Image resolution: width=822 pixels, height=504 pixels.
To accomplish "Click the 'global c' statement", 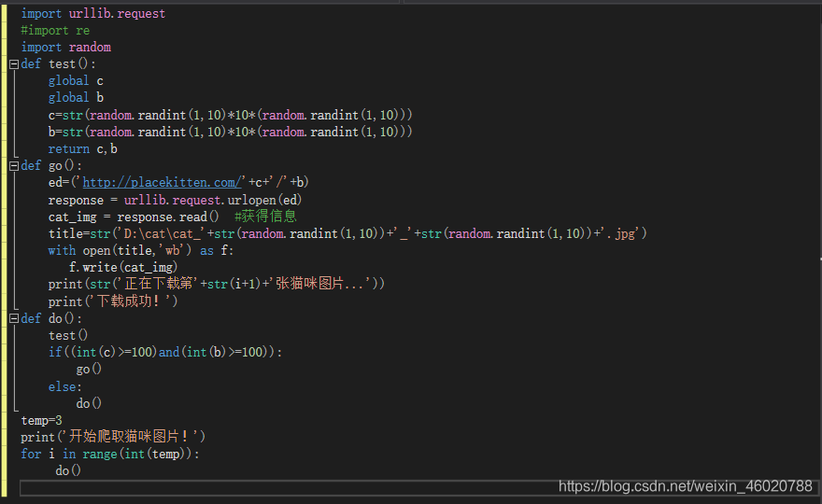I will (x=76, y=80).
